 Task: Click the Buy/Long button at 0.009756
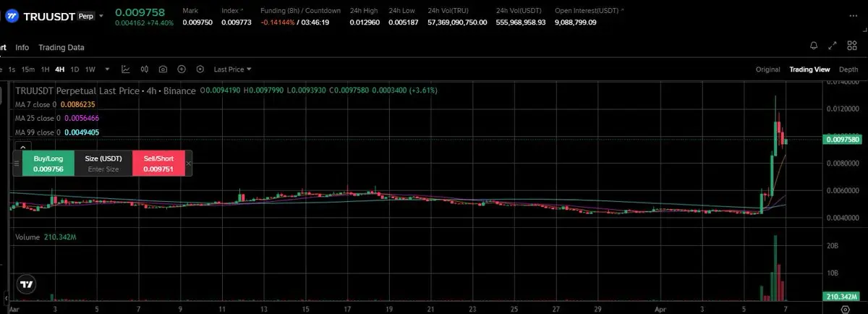pos(48,164)
